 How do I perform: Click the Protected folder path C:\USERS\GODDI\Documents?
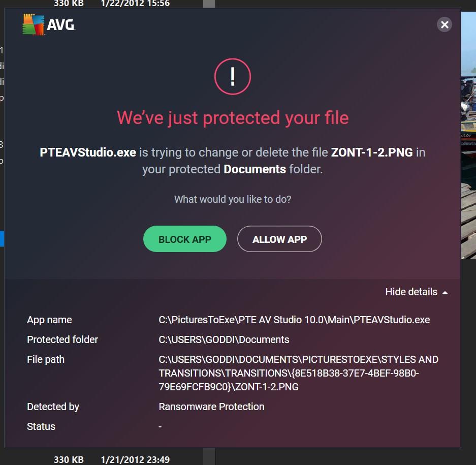[x=224, y=339]
